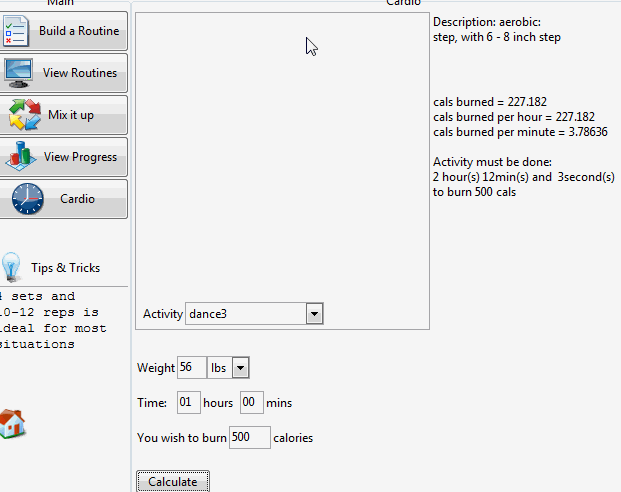Screen dimensions: 621x492
Task: Click the 'Activity' label
Action: 163,314
